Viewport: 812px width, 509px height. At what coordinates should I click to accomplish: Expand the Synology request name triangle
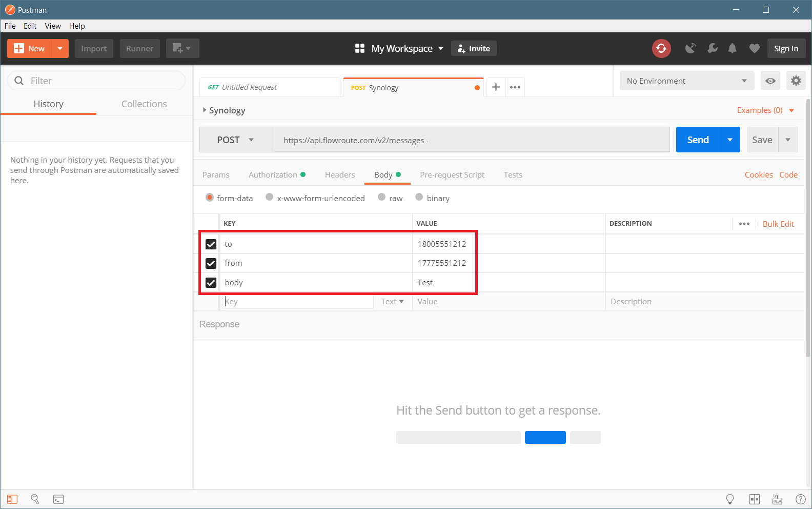pos(205,110)
